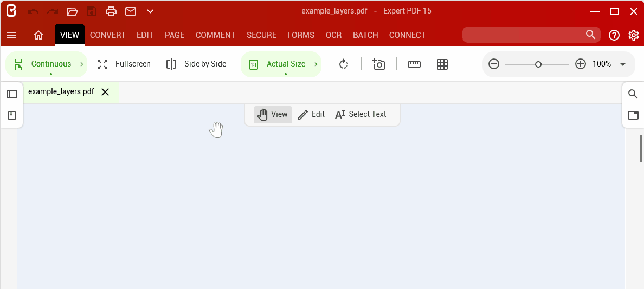Viewport: 644px width, 289px height.
Task: Switch to the OCR tab
Action: (333, 35)
